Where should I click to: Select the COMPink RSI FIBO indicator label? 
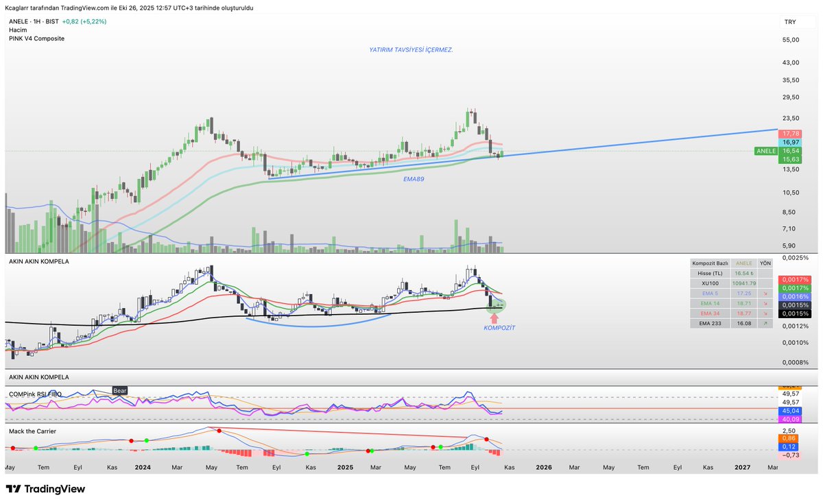pos(35,394)
